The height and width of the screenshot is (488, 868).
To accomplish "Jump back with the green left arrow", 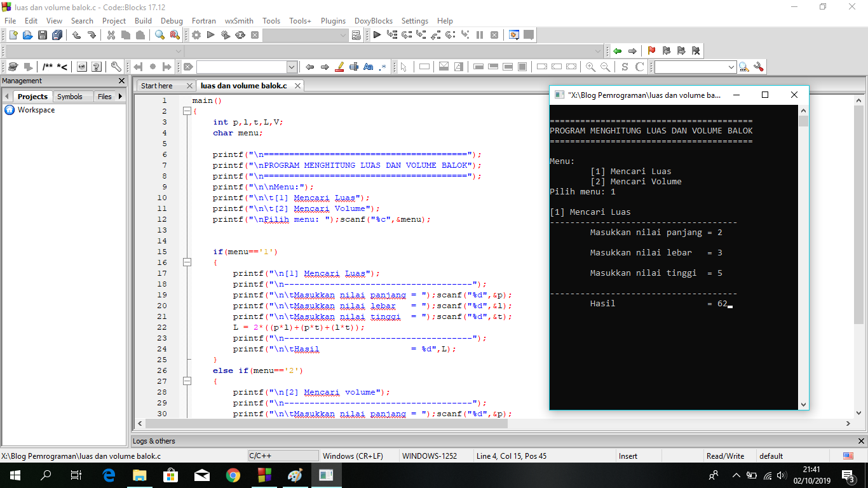I will 618,51.
